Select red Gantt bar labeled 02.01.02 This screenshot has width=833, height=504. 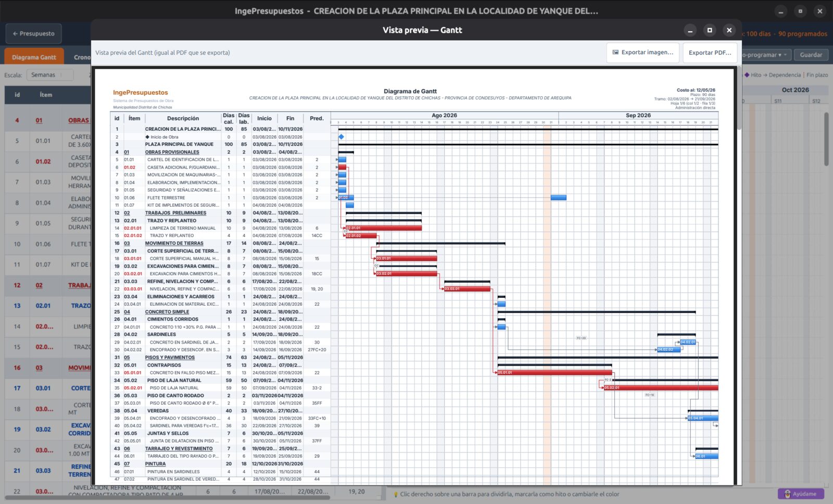[x=361, y=236]
